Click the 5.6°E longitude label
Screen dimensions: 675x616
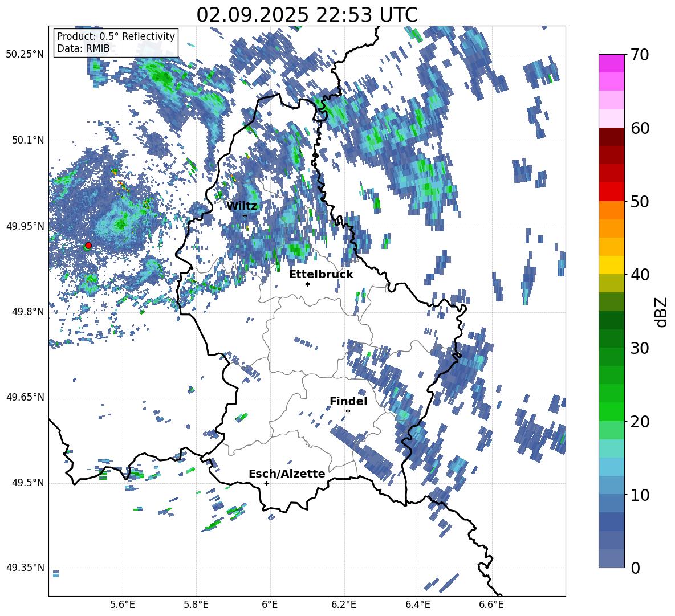[123, 605]
